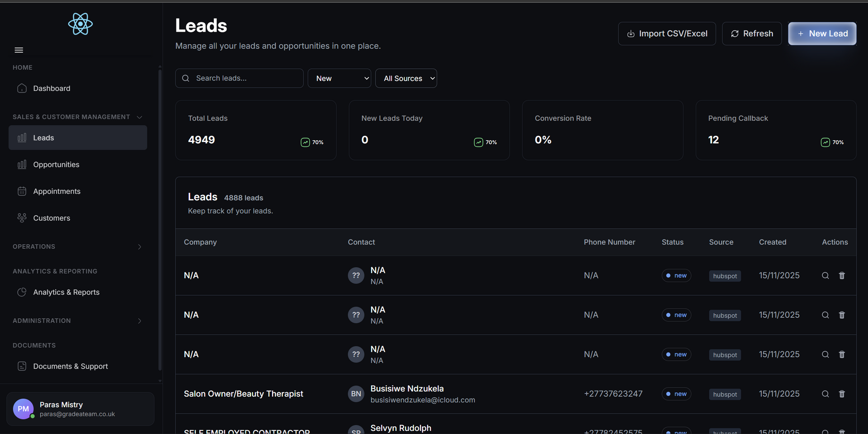
Task: Select the Leads bar-chart icon in sidebar
Action: coord(22,137)
